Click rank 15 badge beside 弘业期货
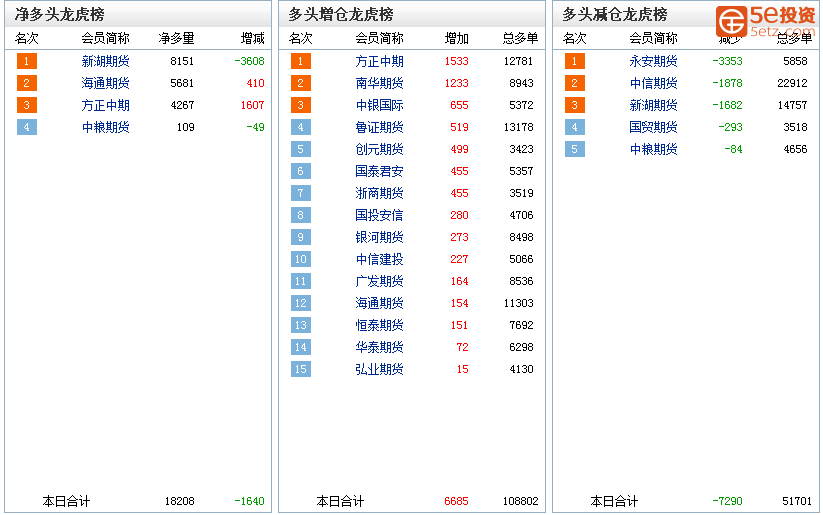Image resolution: width=823 pixels, height=515 pixels. point(301,370)
